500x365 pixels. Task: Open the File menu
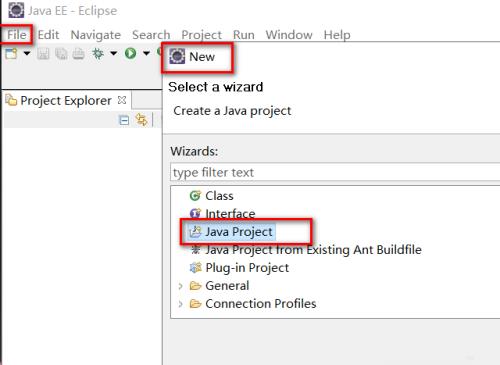(17, 35)
